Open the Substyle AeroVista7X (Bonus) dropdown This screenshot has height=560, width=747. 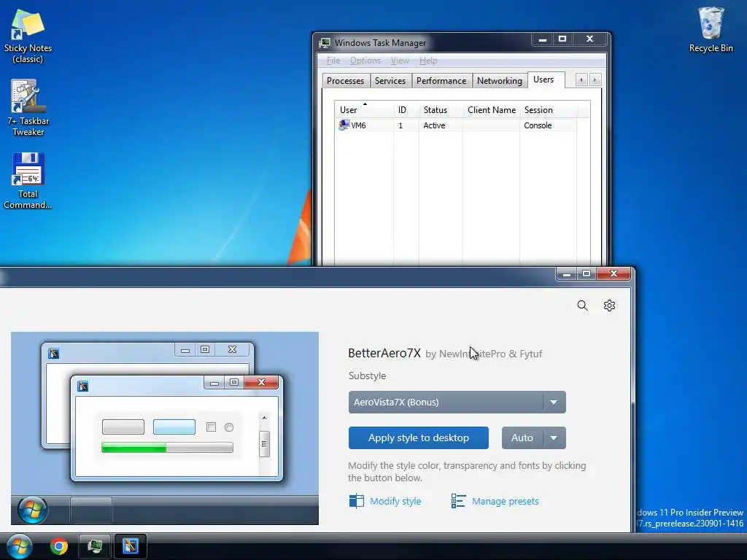point(457,402)
